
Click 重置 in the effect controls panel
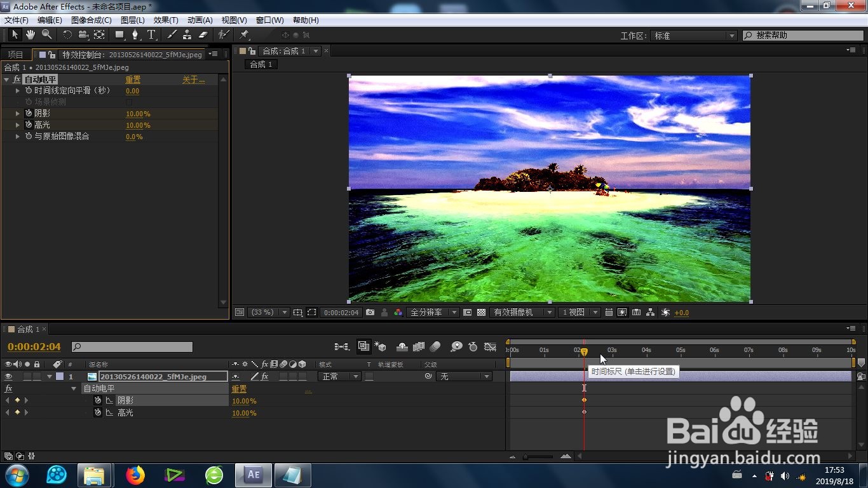click(x=133, y=80)
